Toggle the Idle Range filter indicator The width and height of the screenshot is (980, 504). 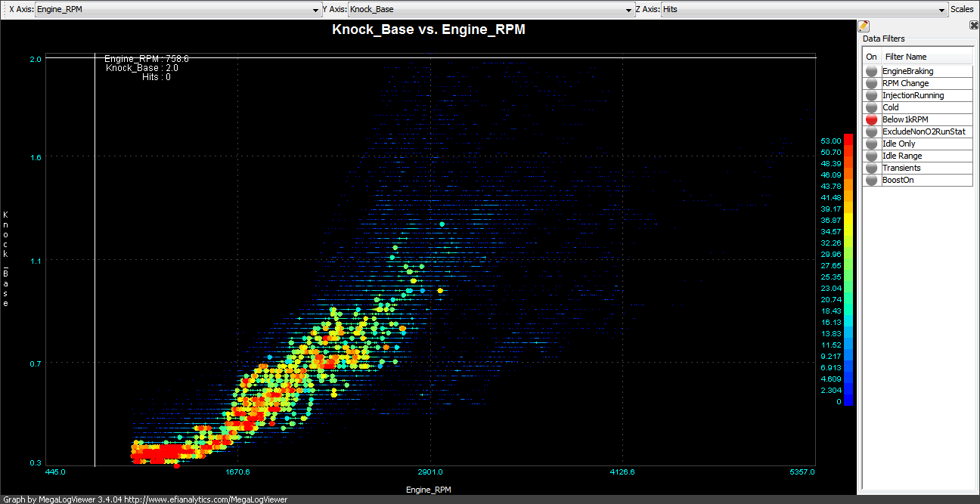(x=872, y=156)
